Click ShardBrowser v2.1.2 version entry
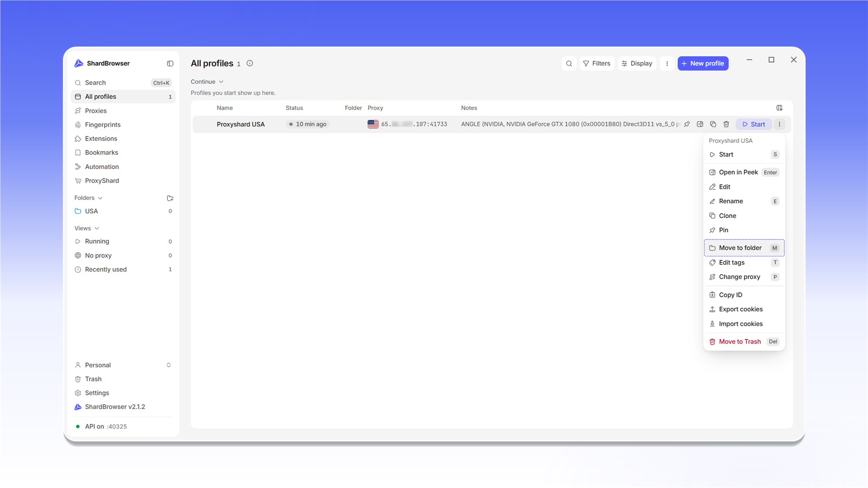This screenshot has width=868, height=488. [x=123, y=407]
